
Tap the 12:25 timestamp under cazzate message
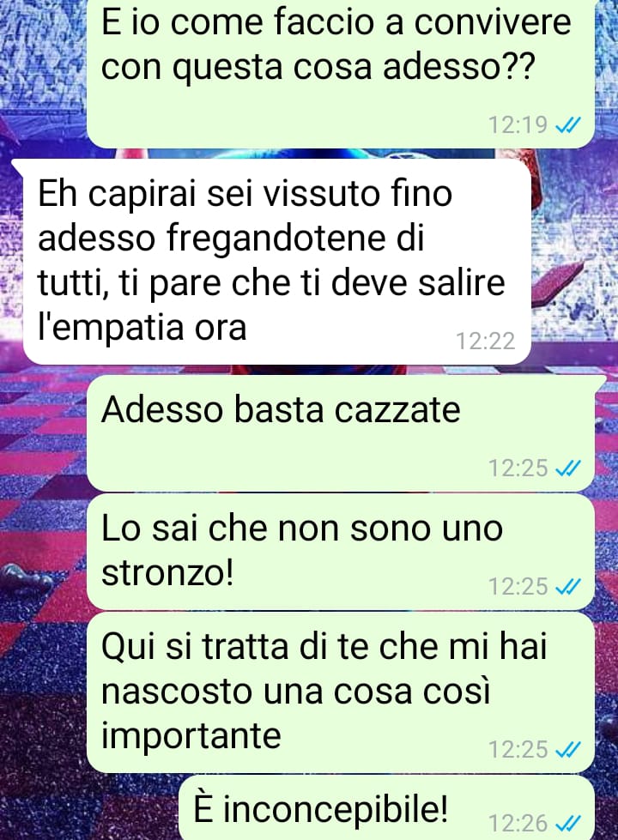pos(518,468)
